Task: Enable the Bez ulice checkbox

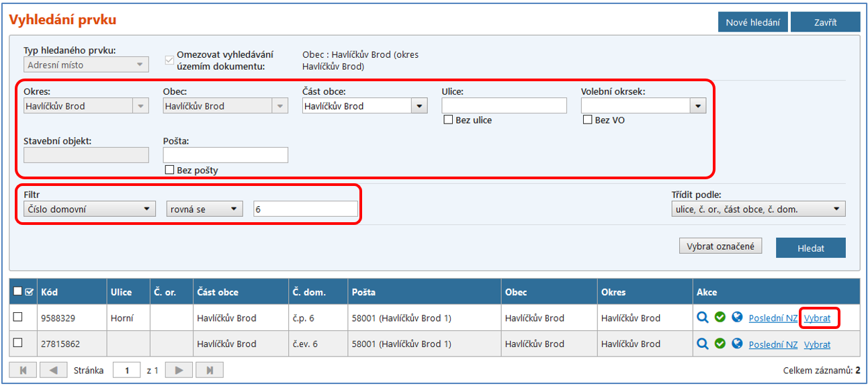Action: point(448,120)
